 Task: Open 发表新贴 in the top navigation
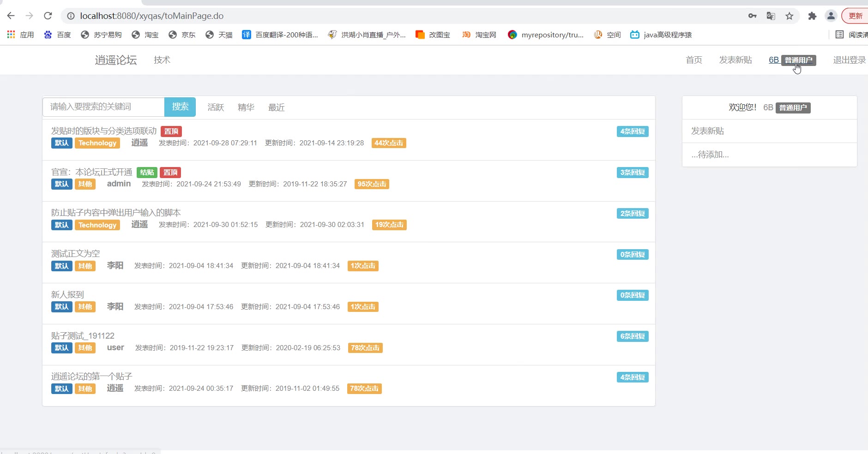tap(735, 60)
